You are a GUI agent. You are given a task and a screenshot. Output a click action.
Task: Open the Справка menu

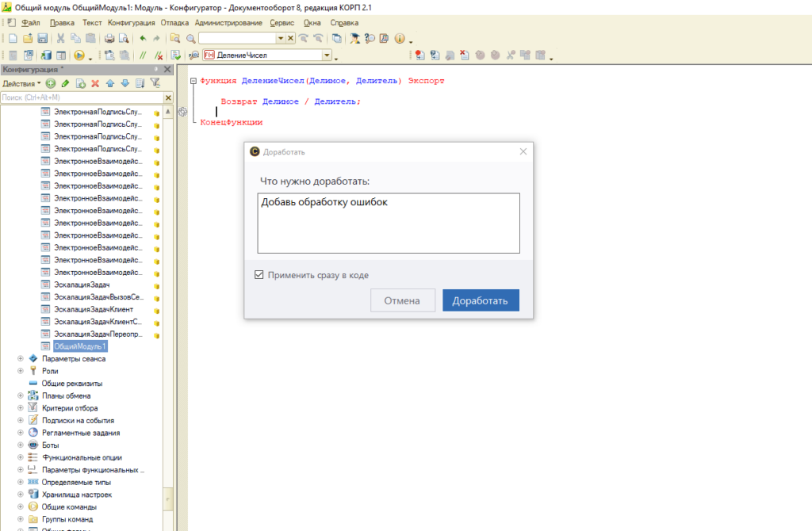click(344, 23)
